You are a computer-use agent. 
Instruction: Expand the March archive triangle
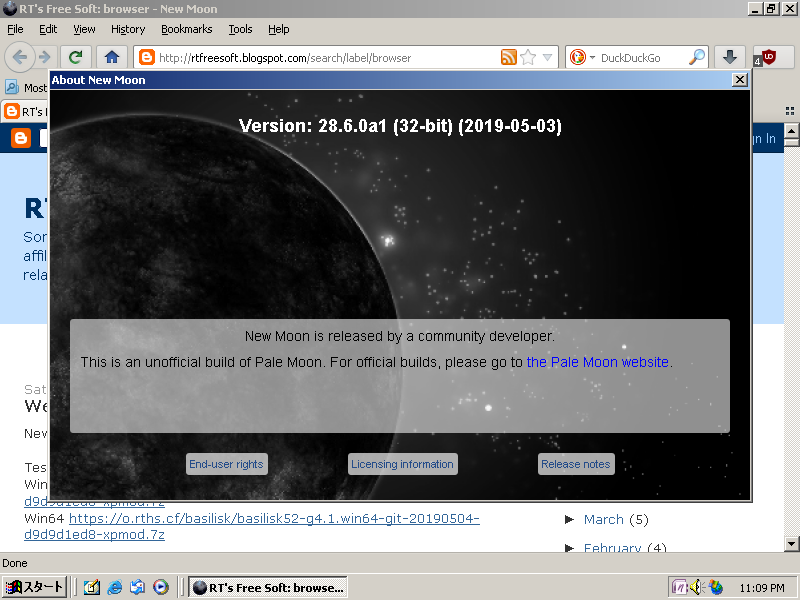(x=569, y=519)
